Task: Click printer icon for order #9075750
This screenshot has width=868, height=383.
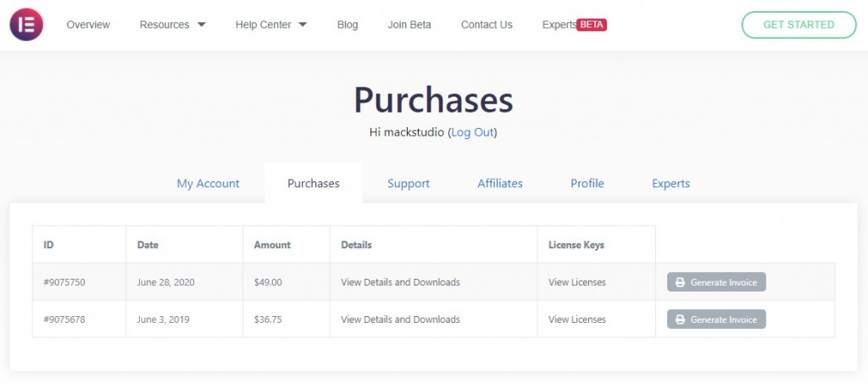Action: tap(680, 282)
